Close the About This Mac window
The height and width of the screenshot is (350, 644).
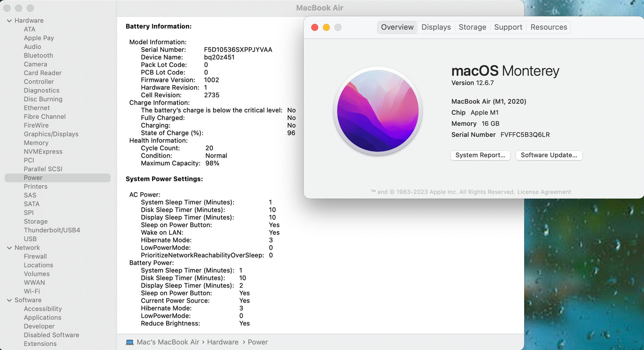click(x=315, y=28)
